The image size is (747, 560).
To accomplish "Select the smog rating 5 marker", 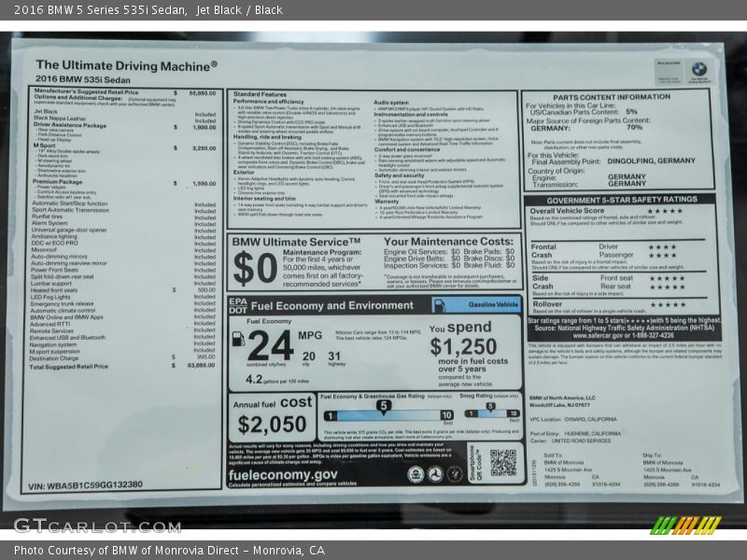I will coord(489,407).
